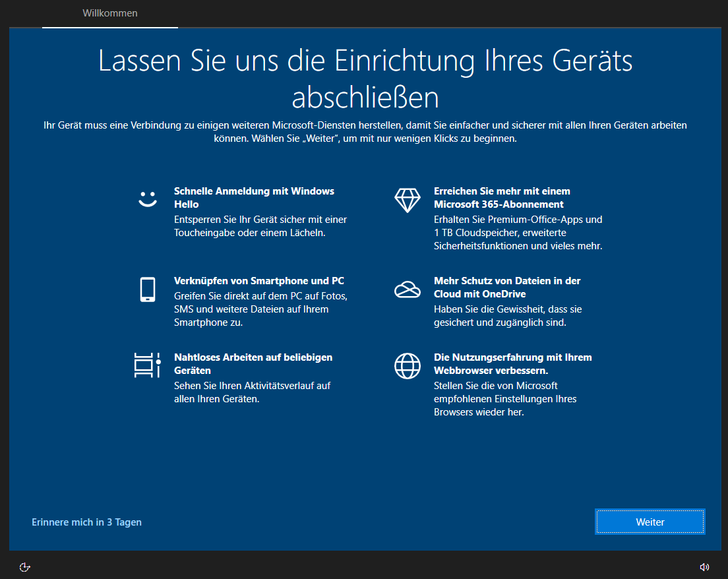Click 'Erhalten Sie Premium-Office-Apps' description
Viewport: 728px width, 579px height.
coord(518,233)
